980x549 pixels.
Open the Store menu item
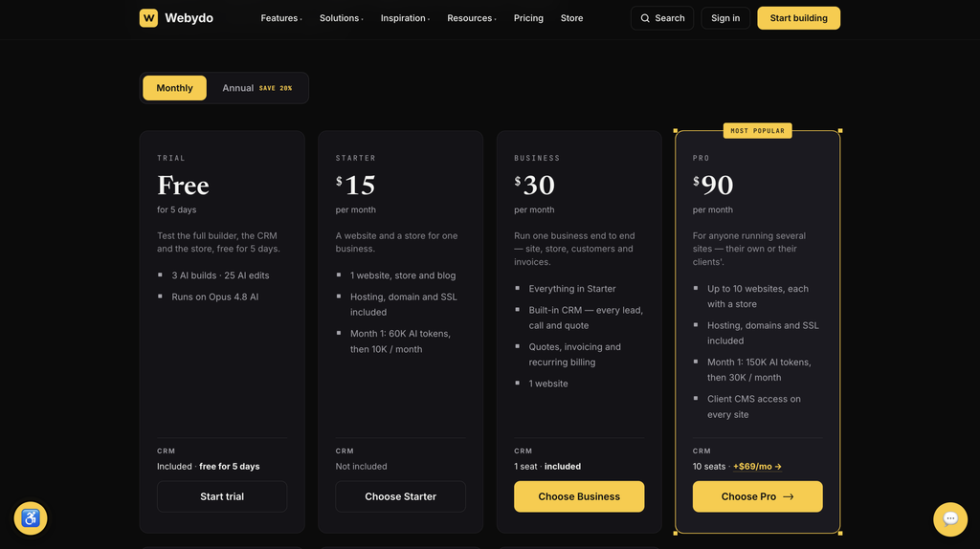[572, 18]
